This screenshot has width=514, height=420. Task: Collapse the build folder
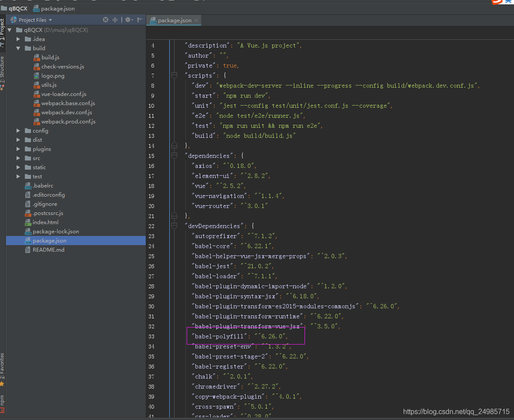18,48
